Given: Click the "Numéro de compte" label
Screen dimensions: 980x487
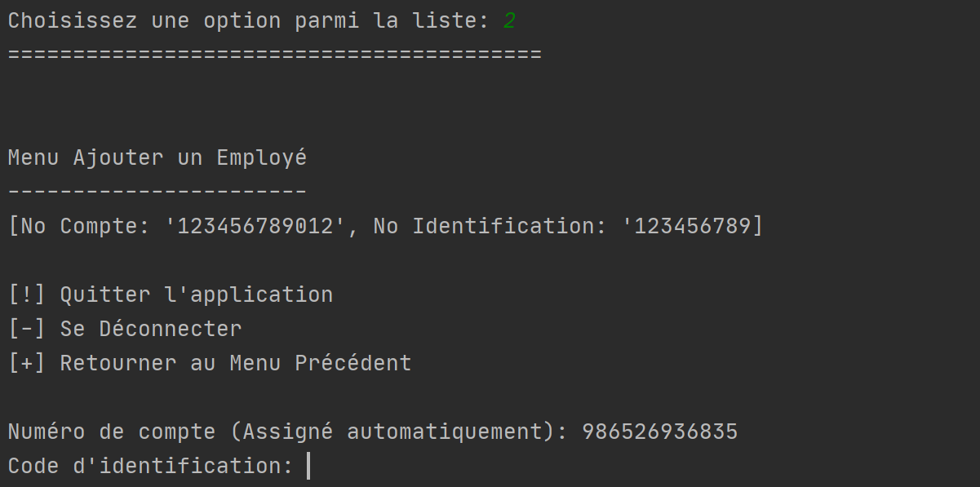Looking at the screenshot, I should pyautogui.click(x=112, y=432).
